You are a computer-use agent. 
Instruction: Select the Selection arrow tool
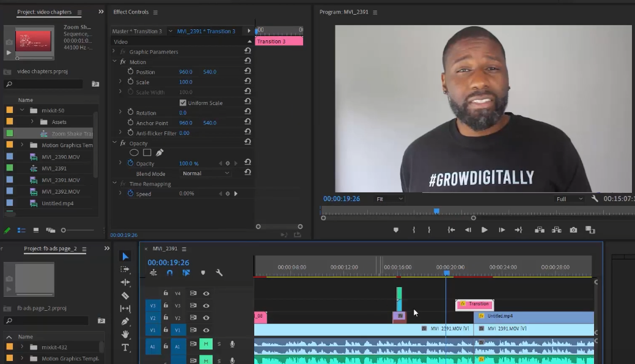click(x=125, y=257)
